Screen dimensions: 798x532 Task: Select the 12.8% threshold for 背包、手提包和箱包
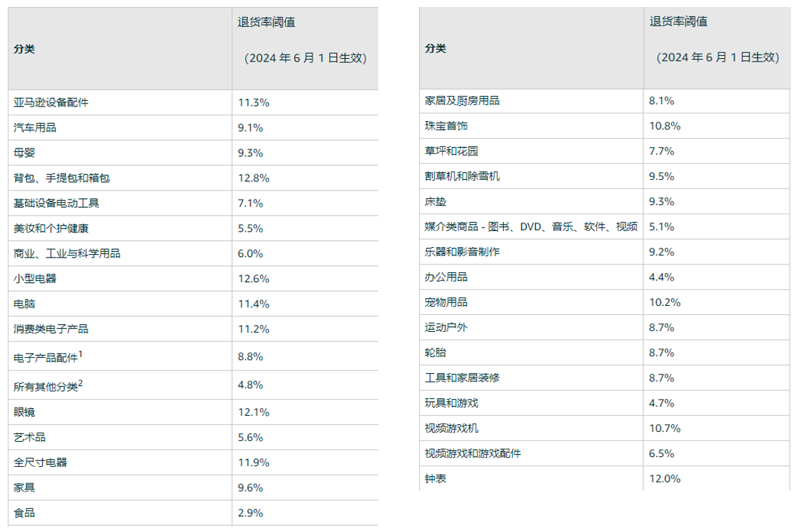(x=254, y=178)
